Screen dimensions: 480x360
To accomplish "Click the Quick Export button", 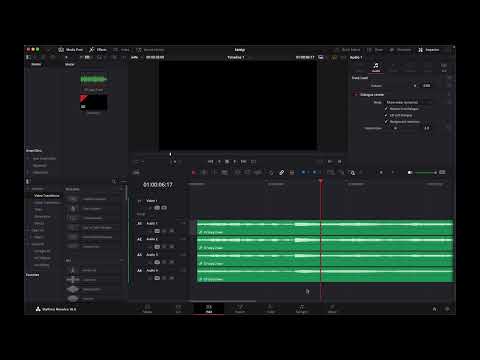I will pos(348,50).
